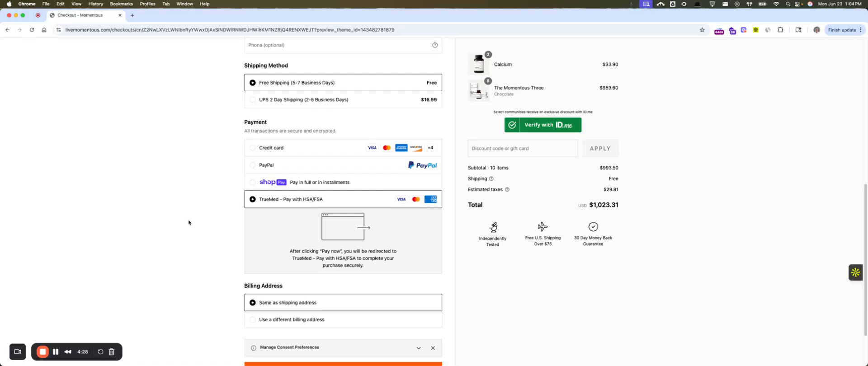Open the Window menu
Screen dimensions: 868x366
(184, 4)
